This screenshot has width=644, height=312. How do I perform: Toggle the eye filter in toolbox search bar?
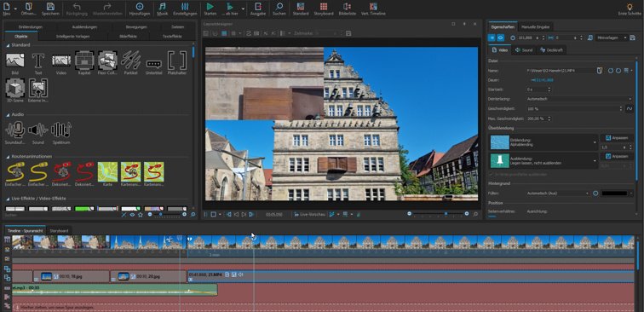pos(132,215)
